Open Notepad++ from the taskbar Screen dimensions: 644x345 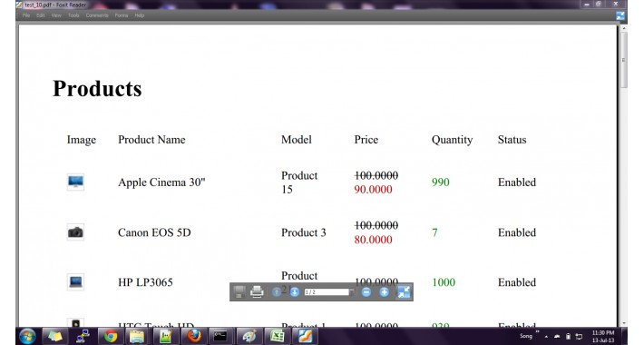click(165, 336)
